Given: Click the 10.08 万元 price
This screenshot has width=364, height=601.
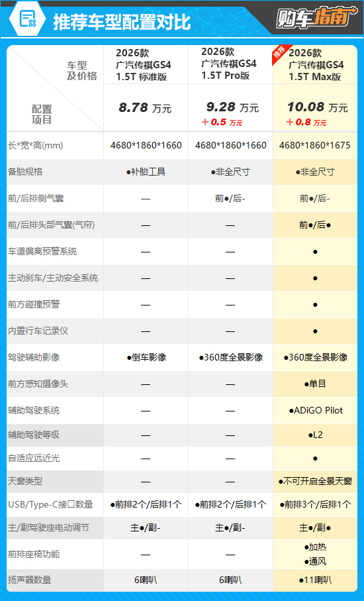Looking at the screenshot, I should pos(317,107).
